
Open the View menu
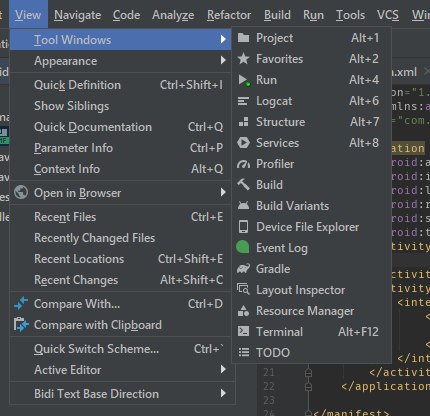tap(28, 15)
